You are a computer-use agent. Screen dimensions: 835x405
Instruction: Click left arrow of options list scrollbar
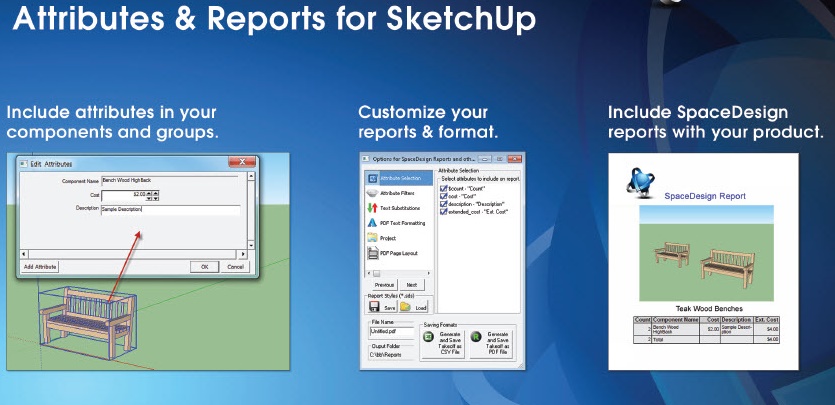(x=370, y=273)
